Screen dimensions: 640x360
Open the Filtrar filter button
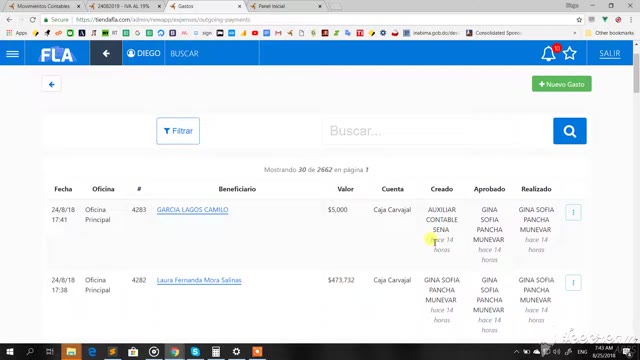tap(178, 131)
